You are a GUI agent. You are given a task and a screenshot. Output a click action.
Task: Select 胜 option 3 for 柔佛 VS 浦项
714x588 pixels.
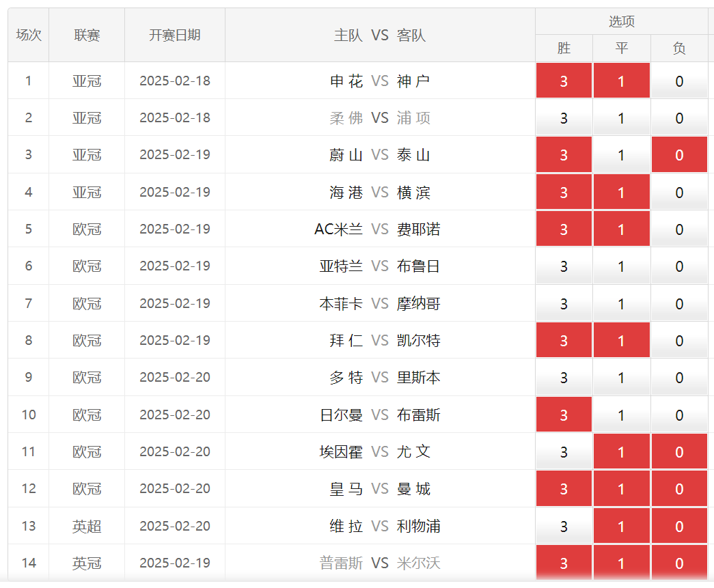tap(564, 117)
